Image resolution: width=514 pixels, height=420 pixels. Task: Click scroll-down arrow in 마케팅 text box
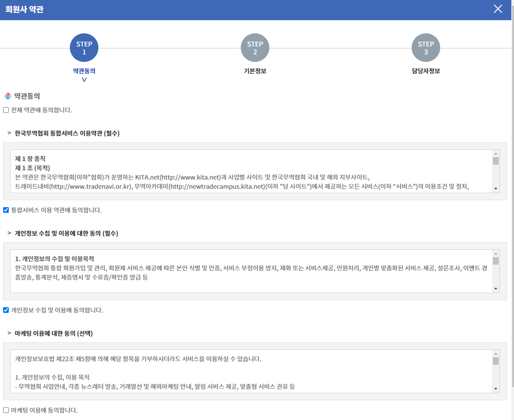[x=496, y=389]
